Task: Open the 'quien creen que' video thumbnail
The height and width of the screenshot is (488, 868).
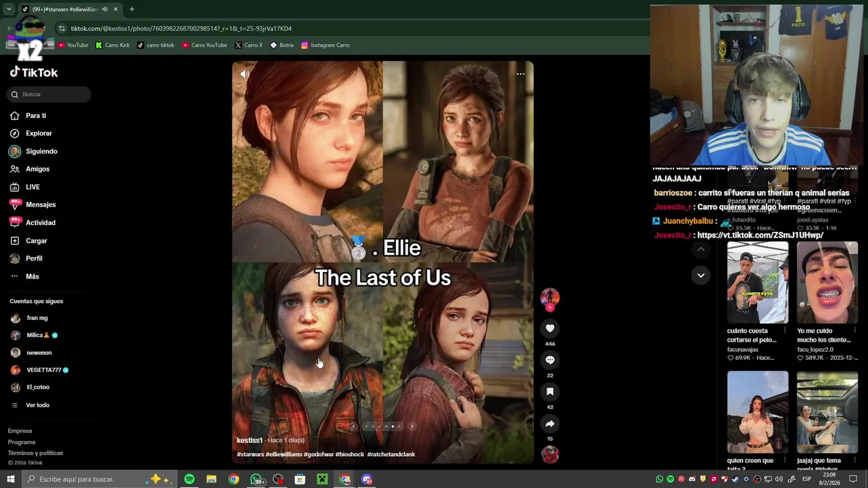Action: click(x=757, y=412)
